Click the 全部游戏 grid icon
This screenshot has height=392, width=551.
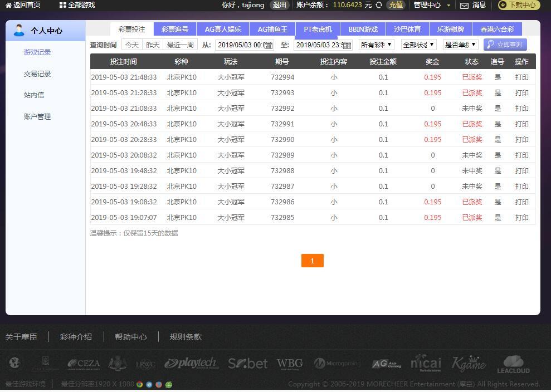click(63, 5)
